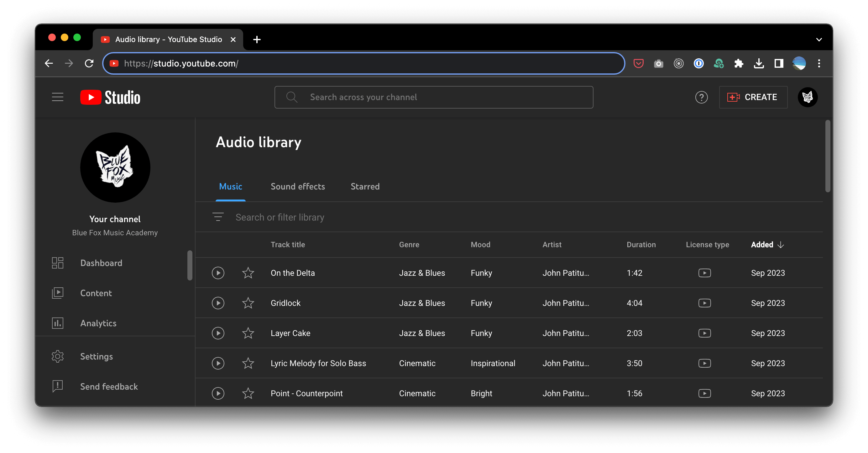This screenshot has height=453, width=868.
Task: Open the Analytics sidebar item
Action: [98, 323]
